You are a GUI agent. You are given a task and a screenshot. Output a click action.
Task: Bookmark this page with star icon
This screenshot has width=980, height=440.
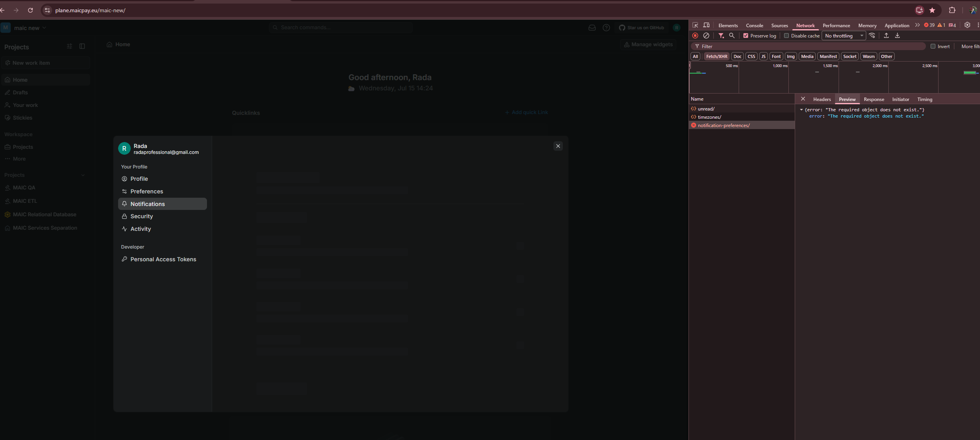tap(933, 10)
